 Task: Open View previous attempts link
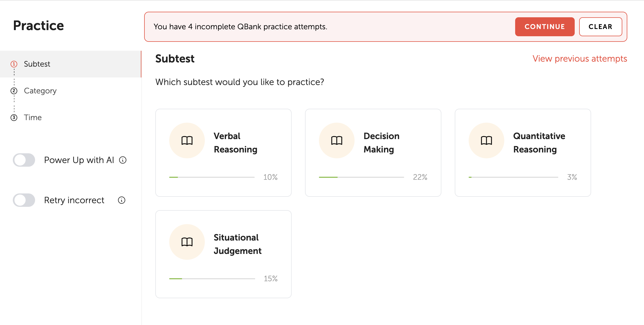(580, 59)
